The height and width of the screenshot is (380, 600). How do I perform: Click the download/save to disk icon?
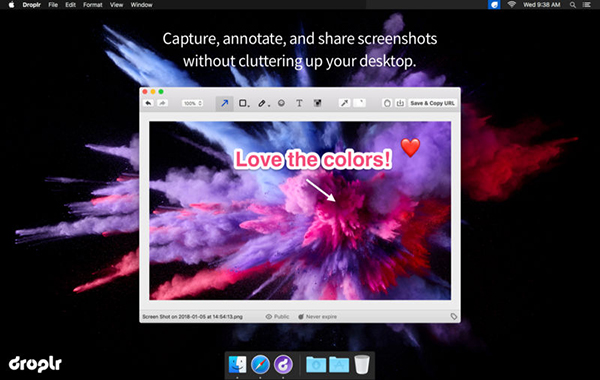pos(400,103)
